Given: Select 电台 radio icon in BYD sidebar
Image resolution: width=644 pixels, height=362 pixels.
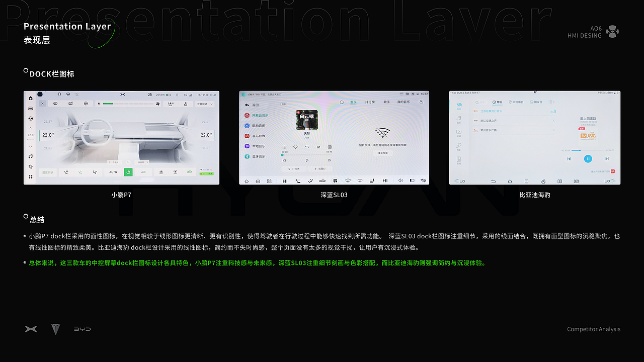Looking at the screenshot, I should click(x=459, y=107).
